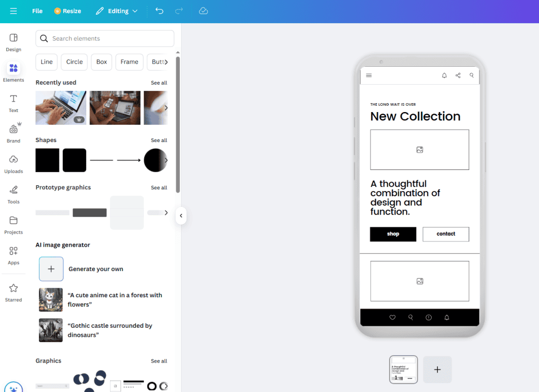
Task: Add the light gray bar prototype graphic
Action: pos(52,213)
